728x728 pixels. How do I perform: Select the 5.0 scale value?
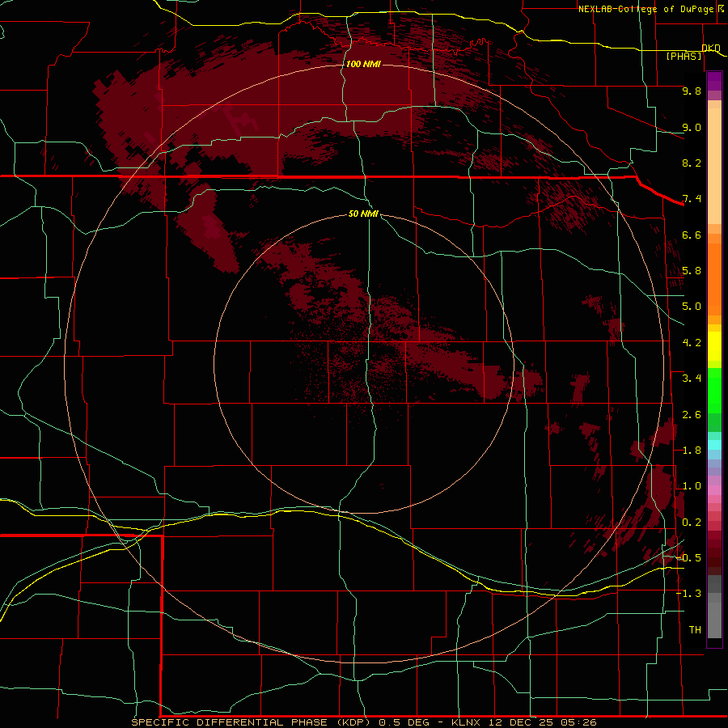click(x=692, y=307)
